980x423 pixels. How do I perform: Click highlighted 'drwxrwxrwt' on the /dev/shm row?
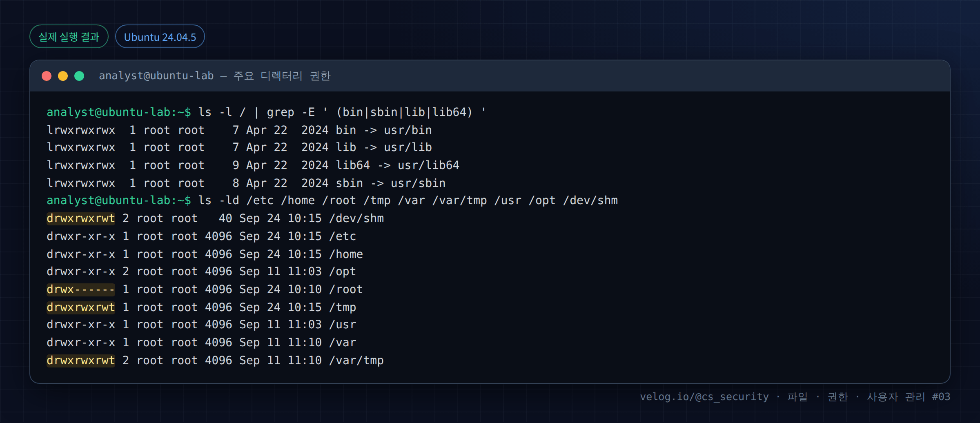(81, 218)
